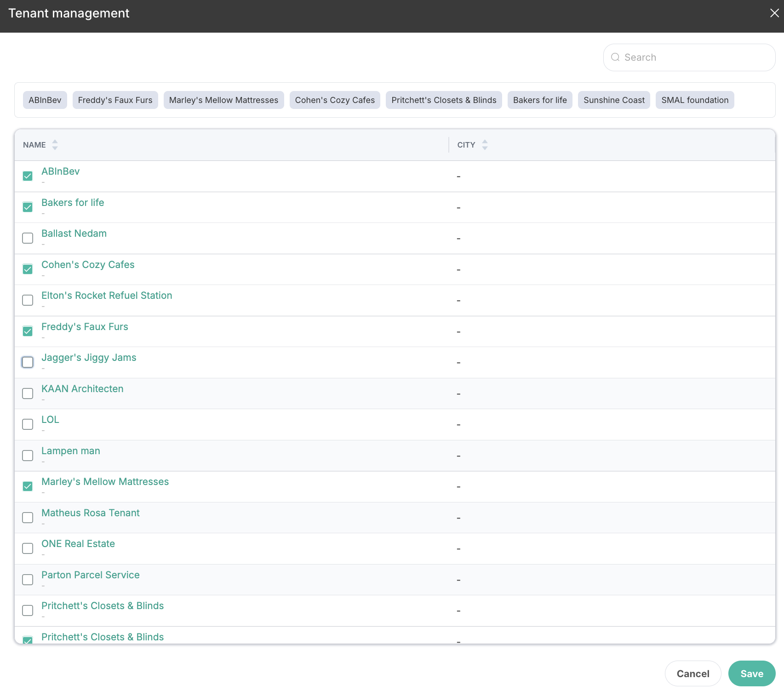Image resolution: width=784 pixels, height=690 pixels.
Task: Uncheck the ABInBev checkbox
Action: pyautogui.click(x=28, y=176)
